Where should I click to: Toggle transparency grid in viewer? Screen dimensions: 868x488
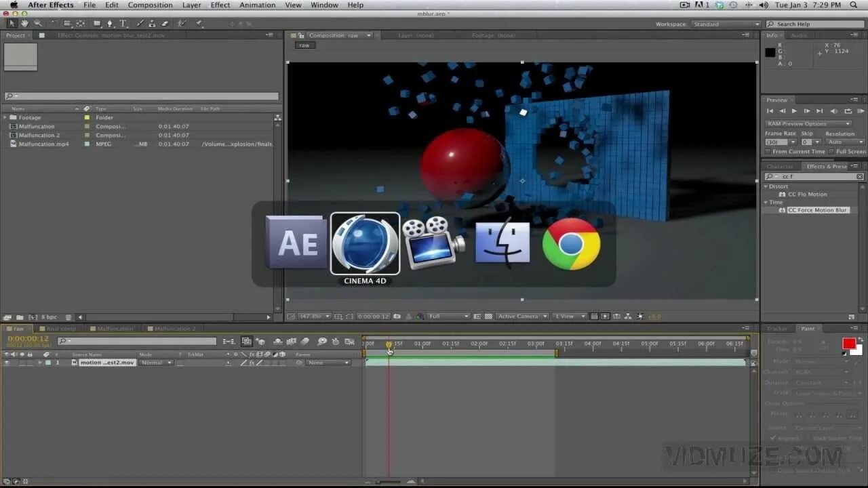point(488,316)
